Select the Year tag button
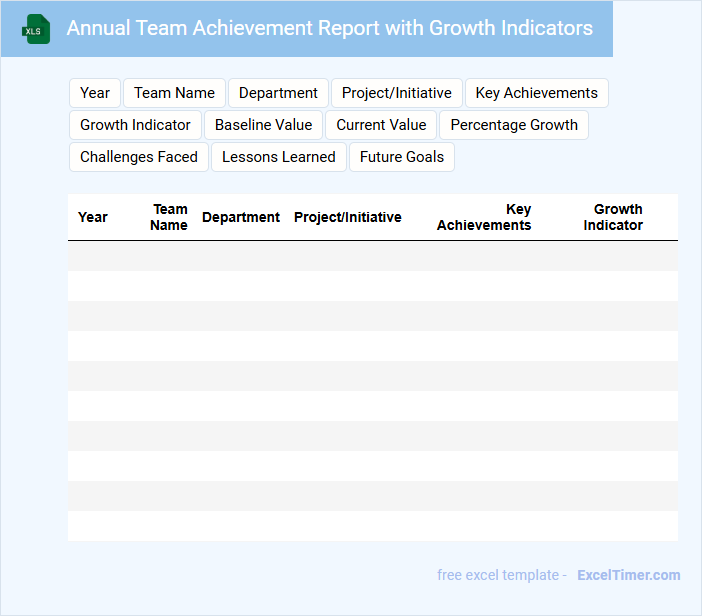This screenshot has width=702, height=616. coord(95,93)
